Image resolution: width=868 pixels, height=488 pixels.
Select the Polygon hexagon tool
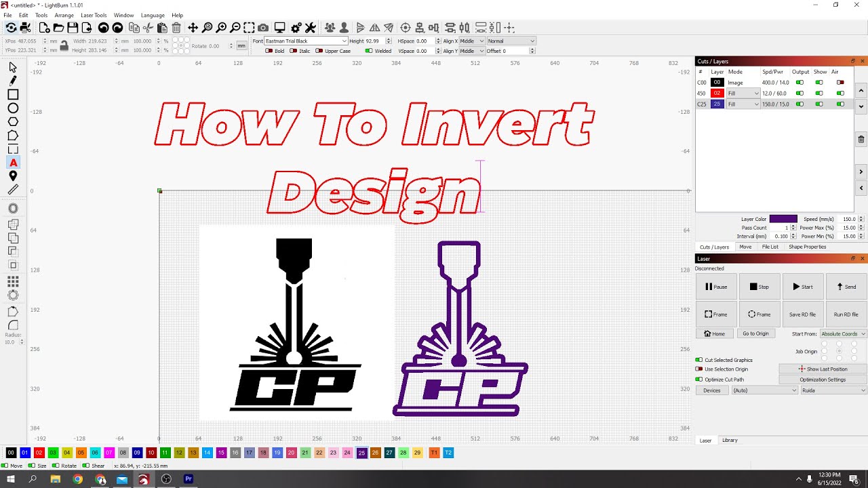tap(13, 122)
